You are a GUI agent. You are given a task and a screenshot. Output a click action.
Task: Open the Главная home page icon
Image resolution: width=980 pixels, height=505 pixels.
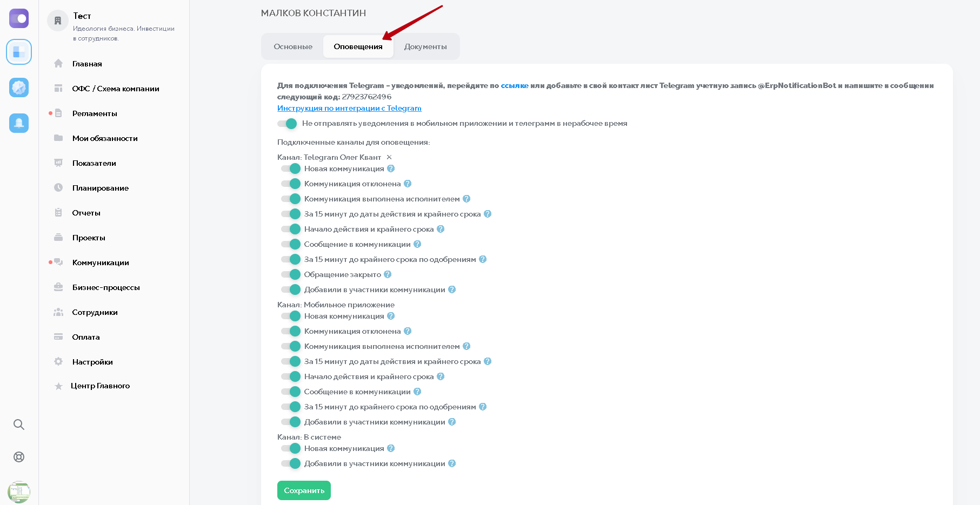coord(58,63)
